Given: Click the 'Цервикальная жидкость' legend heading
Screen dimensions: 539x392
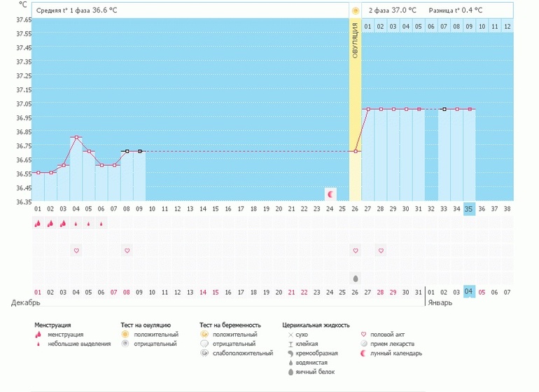Looking at the screenshot, I should click(x=316, y=325).
